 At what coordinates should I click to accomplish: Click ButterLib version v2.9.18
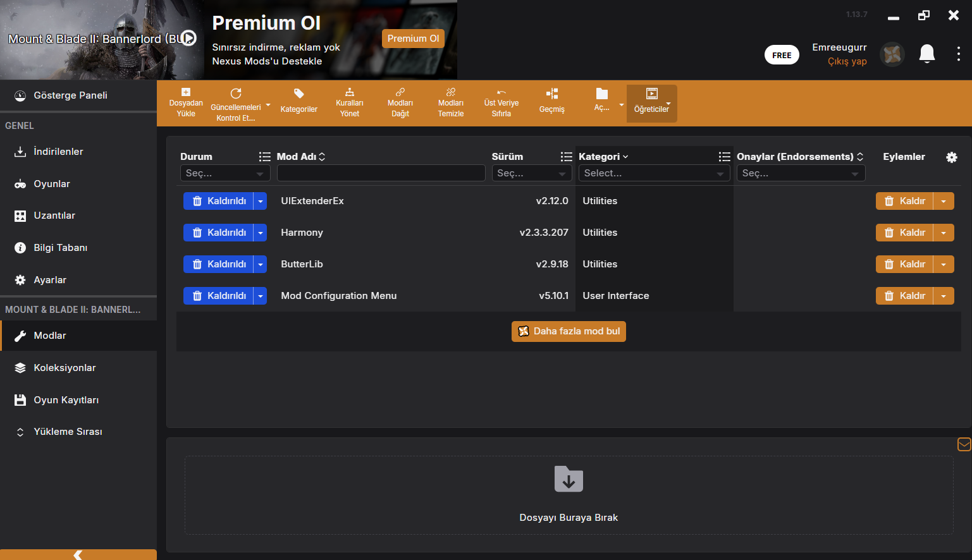pos(552,264)
